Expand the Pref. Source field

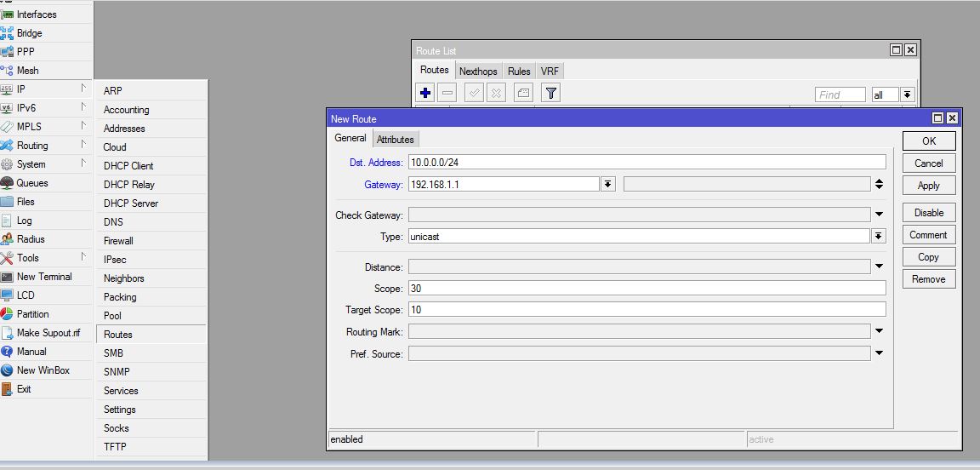point(879,353)
